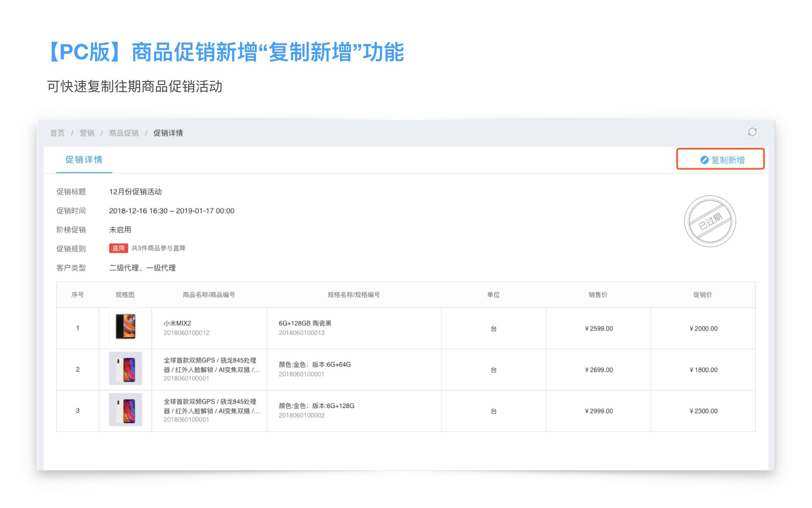Click the 小米MIX2 product thumbnail
This screenshot has width=812, height=508.
[x=126, y=326]
